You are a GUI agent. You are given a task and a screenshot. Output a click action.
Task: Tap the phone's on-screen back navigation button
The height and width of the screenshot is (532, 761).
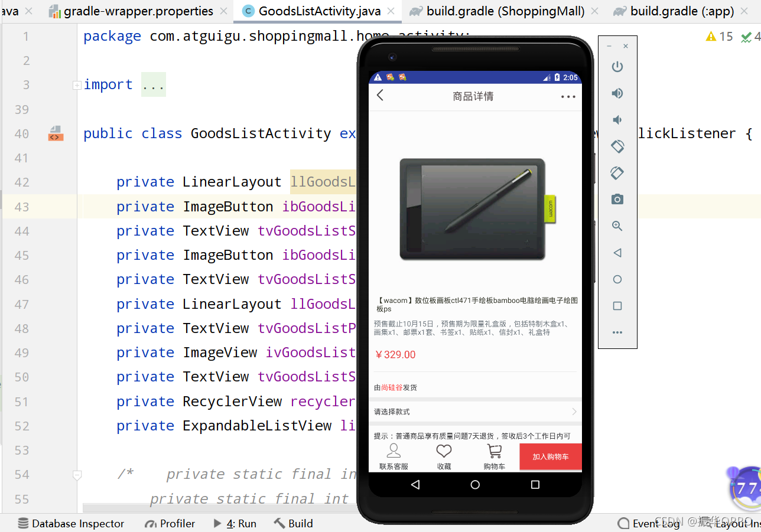coord(415,485)
